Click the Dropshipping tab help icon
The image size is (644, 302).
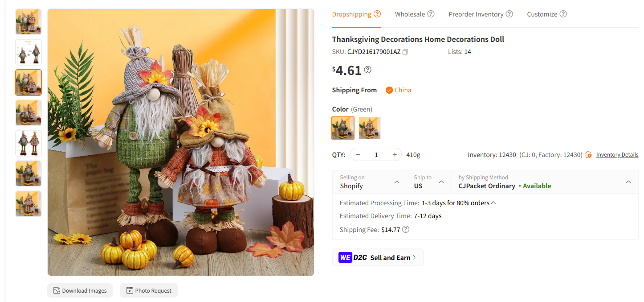point(378,14)
